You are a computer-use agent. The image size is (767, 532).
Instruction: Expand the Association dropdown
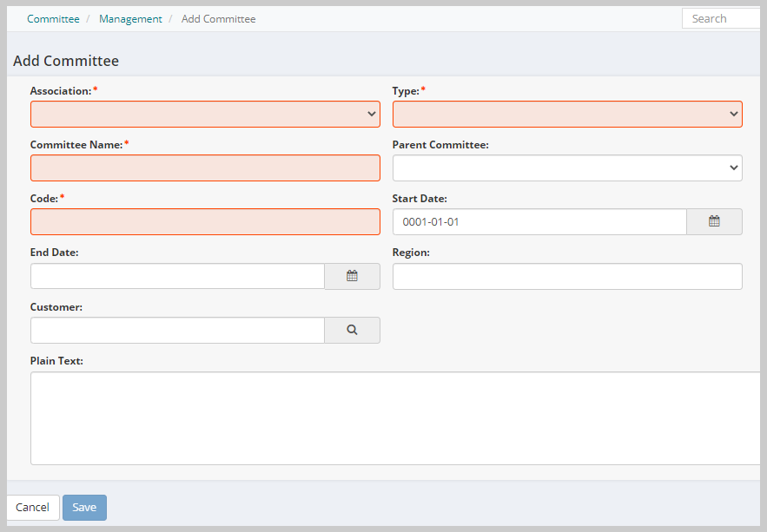[x=206, y=115]
